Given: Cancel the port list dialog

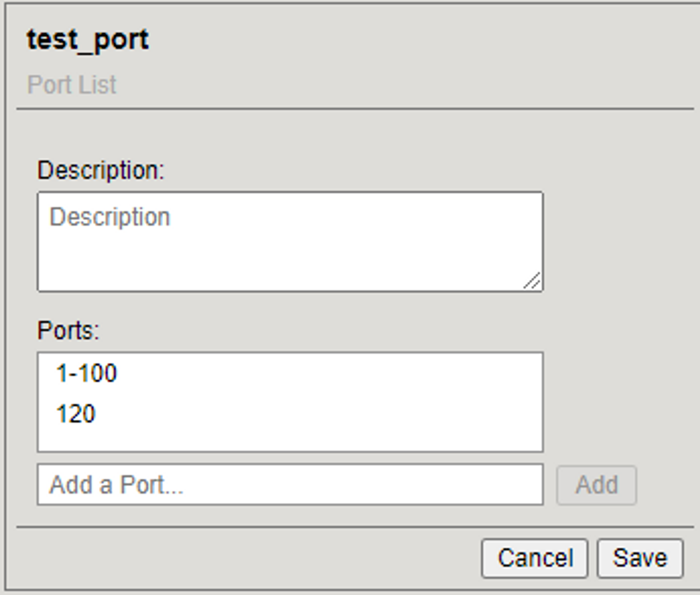Looking at the screenshot, I should click(534, 558).
